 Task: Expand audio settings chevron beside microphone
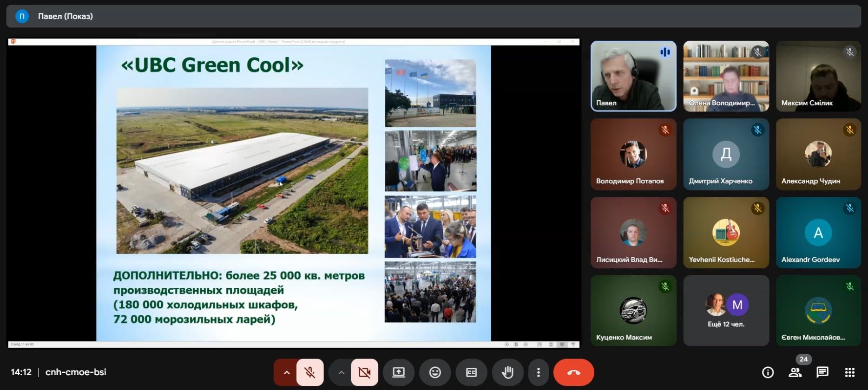click(x=286, y=372)
